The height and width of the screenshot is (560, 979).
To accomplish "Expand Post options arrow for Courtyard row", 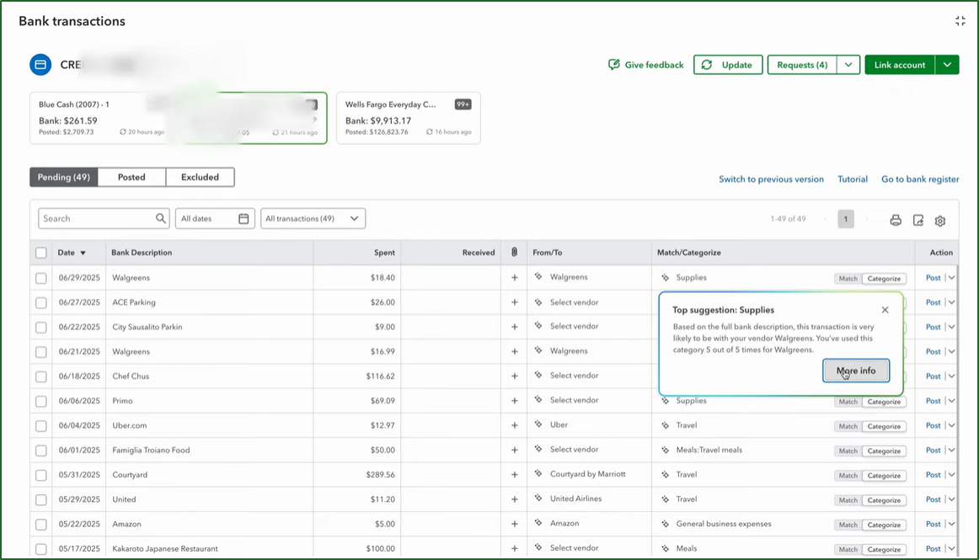I will point(951,475).
